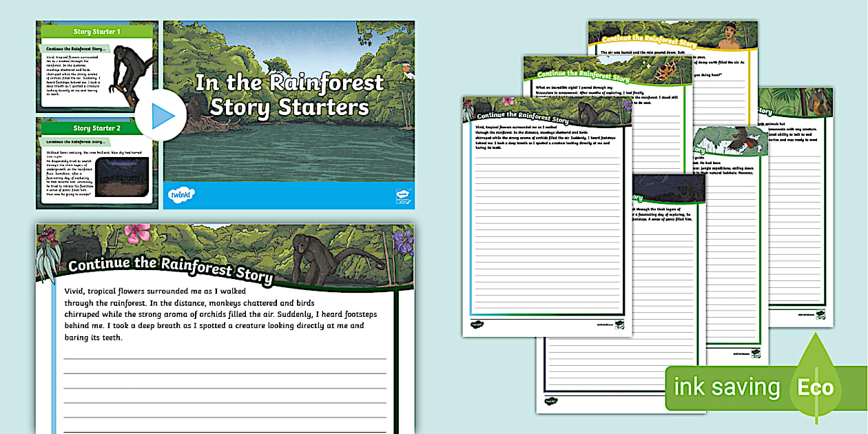Screen dimensions: 868x434
Task: Select the Story Starter 1 header
Action: (98, 32)
